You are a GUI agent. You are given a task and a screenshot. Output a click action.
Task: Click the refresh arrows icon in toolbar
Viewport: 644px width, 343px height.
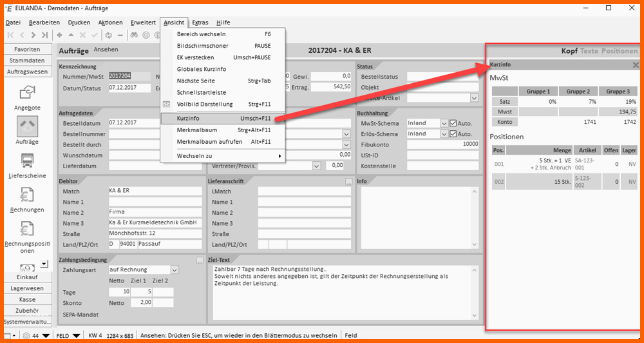click(108, 35)
